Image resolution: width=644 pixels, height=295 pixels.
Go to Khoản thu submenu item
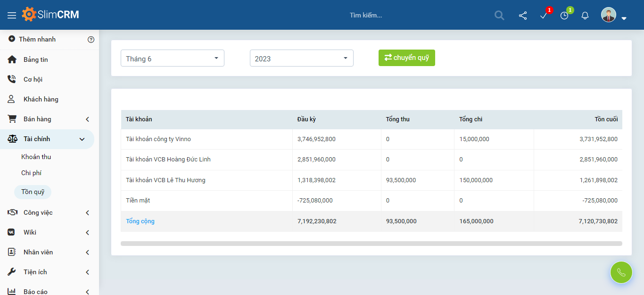(x=36, y=157)
